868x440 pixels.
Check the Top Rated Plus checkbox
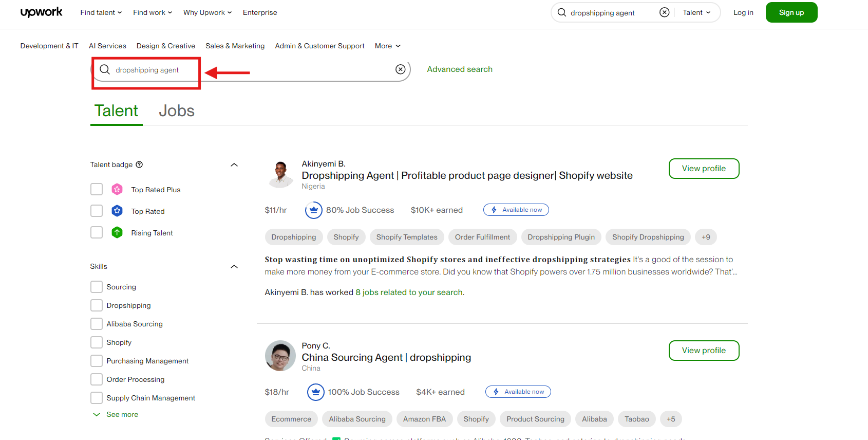click(x=97, y=189)
